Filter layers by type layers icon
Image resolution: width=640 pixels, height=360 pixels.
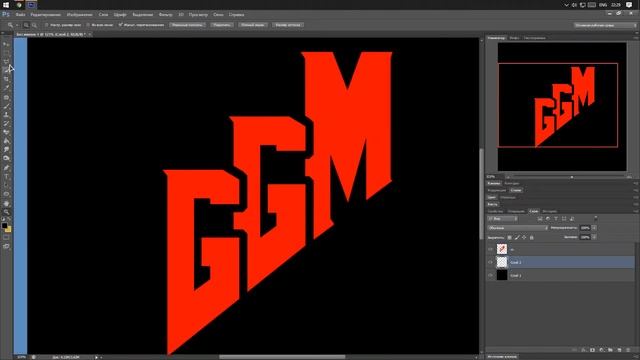(x=556, y=219)
